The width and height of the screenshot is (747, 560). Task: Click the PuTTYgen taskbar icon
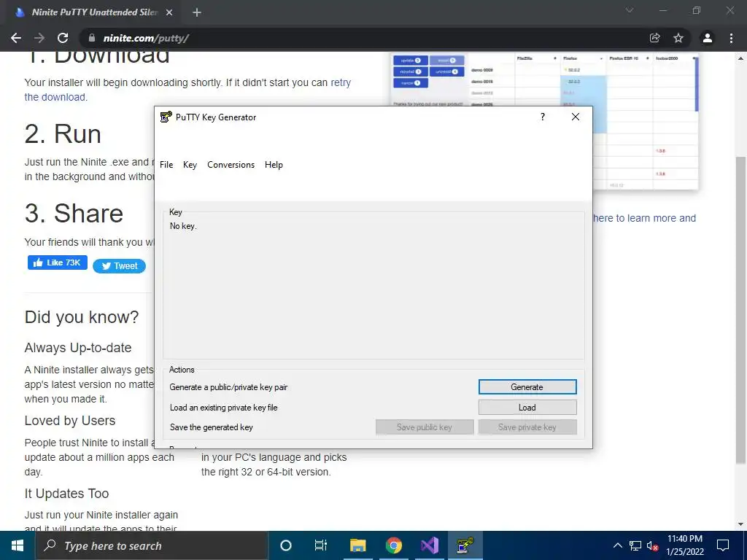(x=465, y=545)
